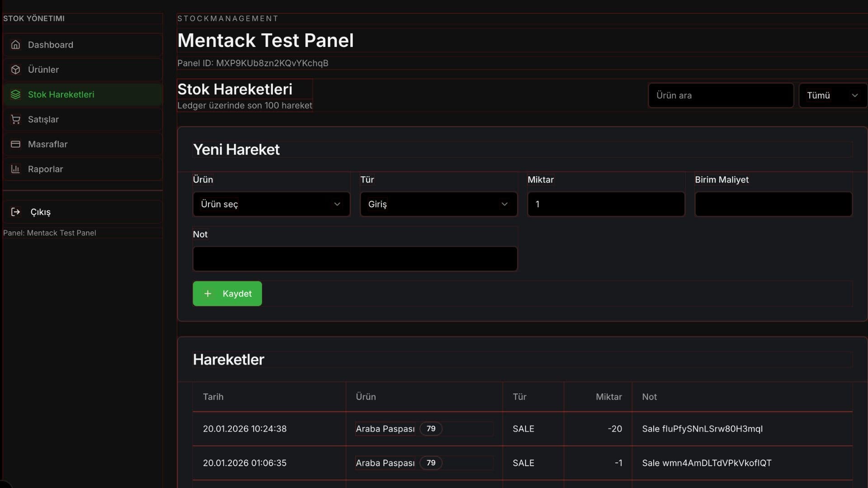Go to the Satışlar menu item

[43, 119]
